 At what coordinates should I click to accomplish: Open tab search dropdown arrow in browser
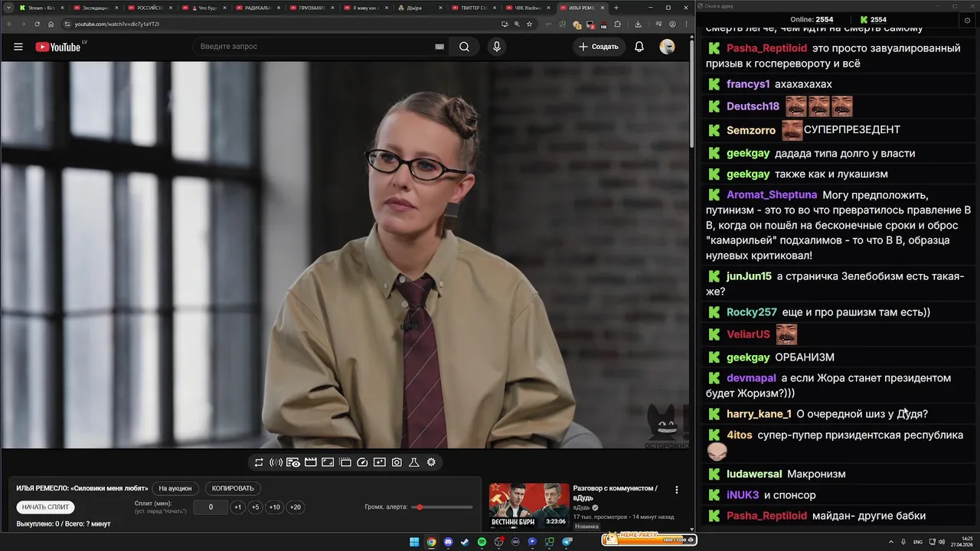8,8
